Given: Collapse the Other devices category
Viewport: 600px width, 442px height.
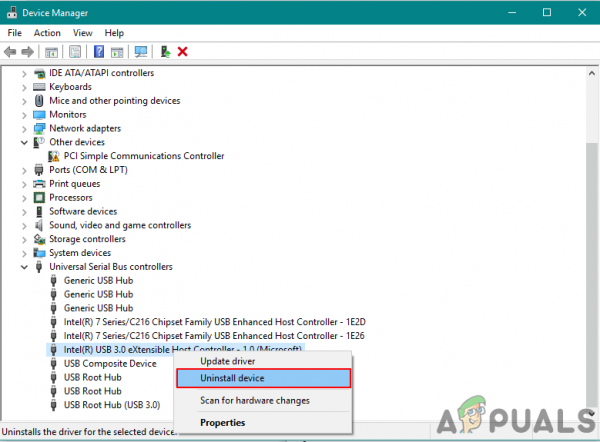Looking at the screenshot, I should point(24,143).
